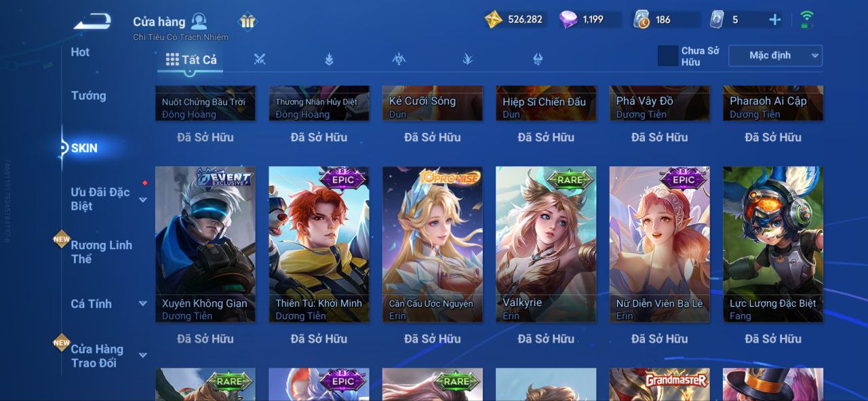Tap the gold Battle Points coin icon
The height and width of the screenshot is (401, 868).
(493, 19)
